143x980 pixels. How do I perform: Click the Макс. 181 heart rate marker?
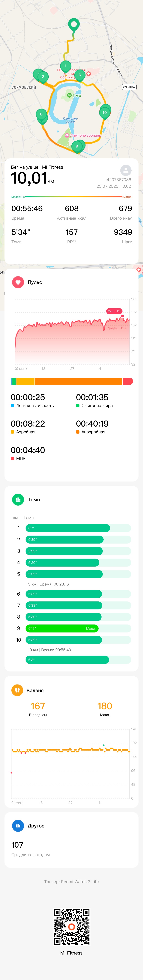coord(114,311)
